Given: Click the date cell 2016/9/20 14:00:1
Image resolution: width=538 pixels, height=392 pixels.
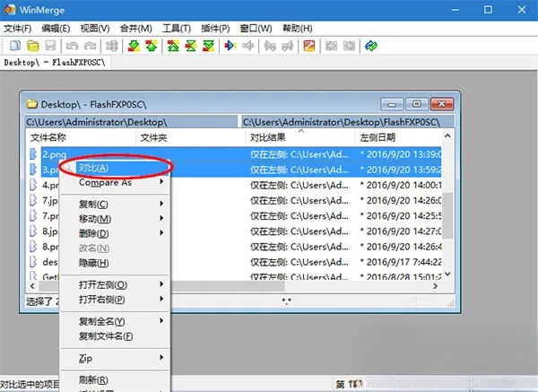Looking at the screenshot, I should click(x=401, y=185).
